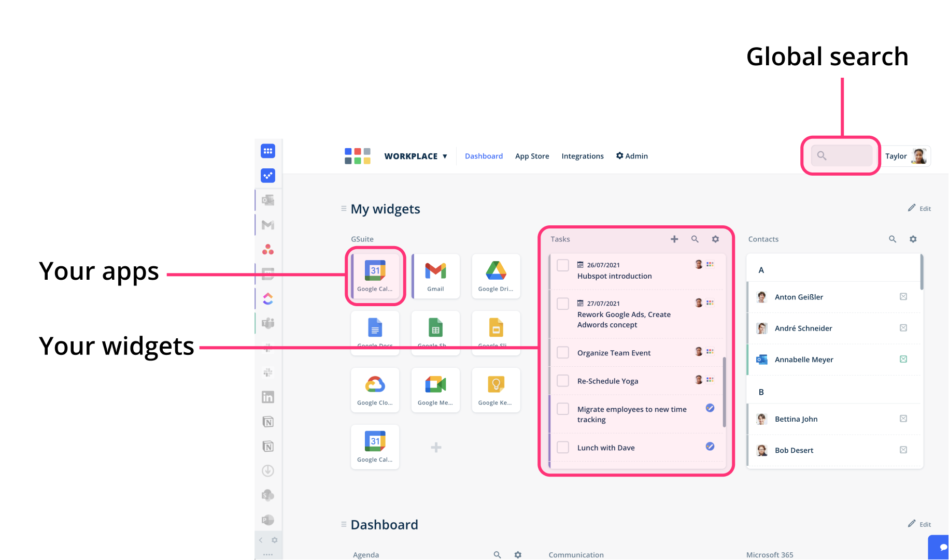Email Annabelle Meyer via envelope icon
This screenshot has width=949, height=560.
coord(903,359)
